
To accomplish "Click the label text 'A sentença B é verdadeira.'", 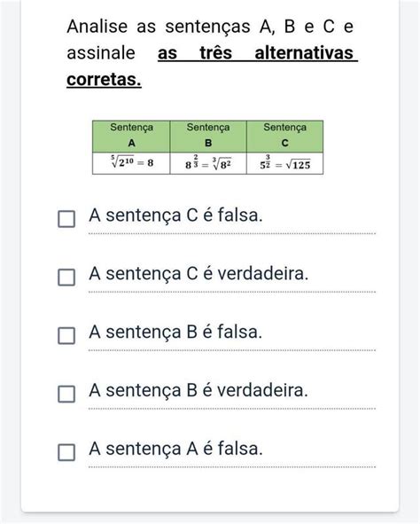I will [x=198, y=390].
